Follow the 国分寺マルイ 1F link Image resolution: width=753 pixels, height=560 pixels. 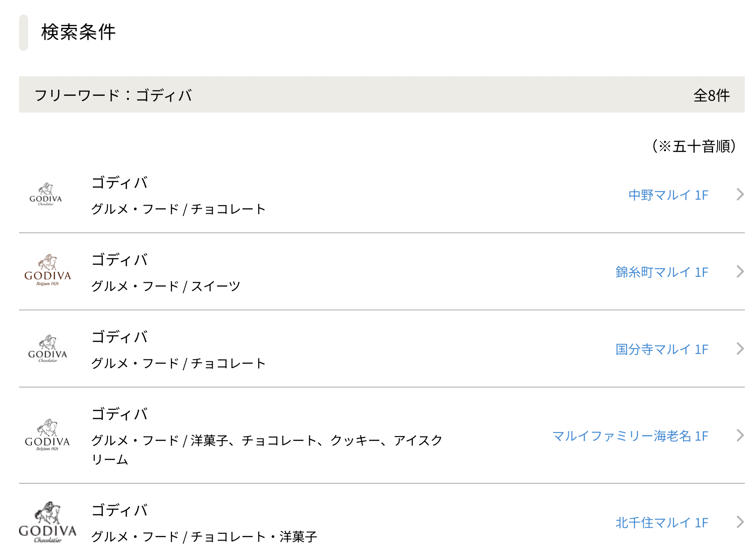pos(662,349)
